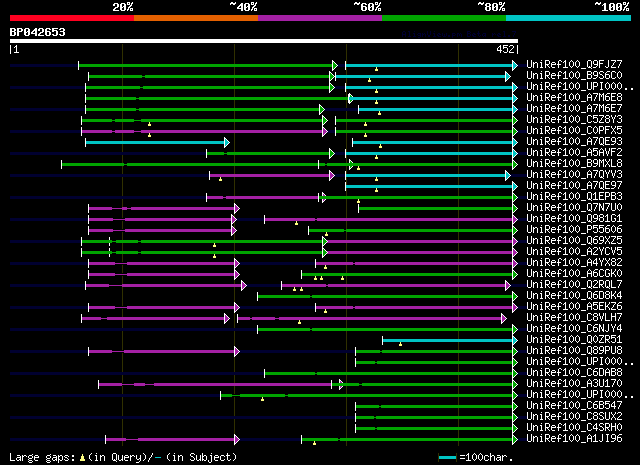Choose hit UniRef100_Q89PU8
This screenshot has height=465, width=640.
[x=574, y=351]
